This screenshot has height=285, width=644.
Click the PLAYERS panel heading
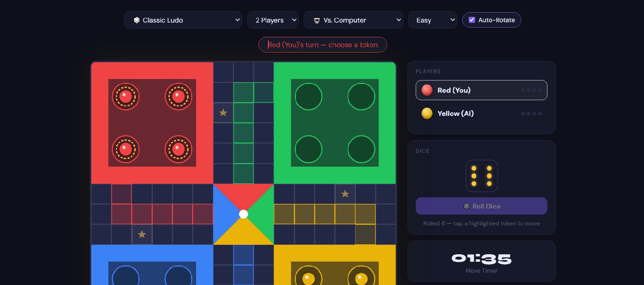[x=428, y=72]
